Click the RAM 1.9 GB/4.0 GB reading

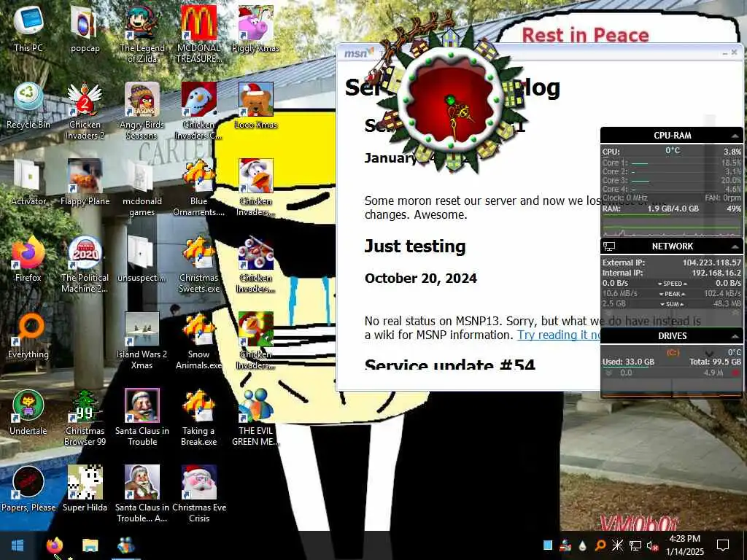coord(673,209)
